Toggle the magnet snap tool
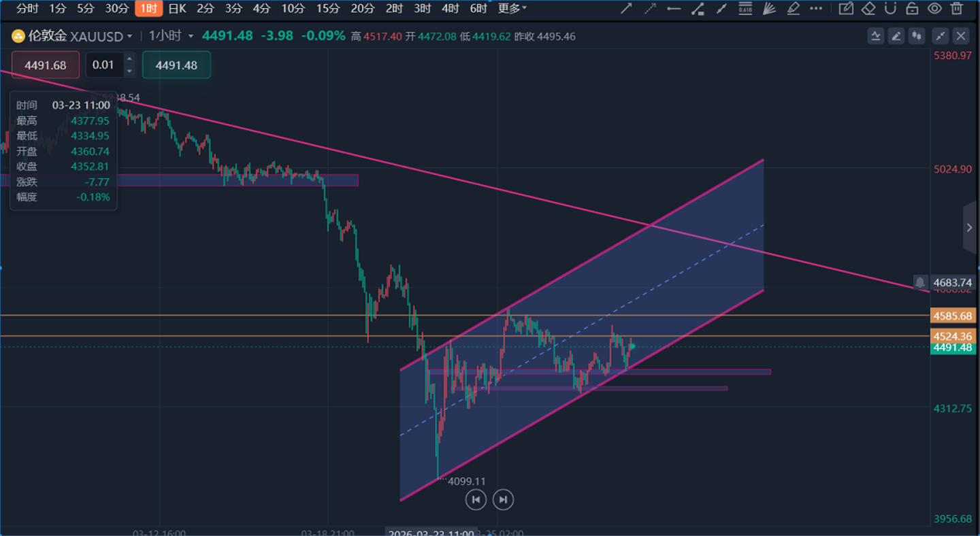Screen dimensions: 980x536 click(x=890, y=9)
